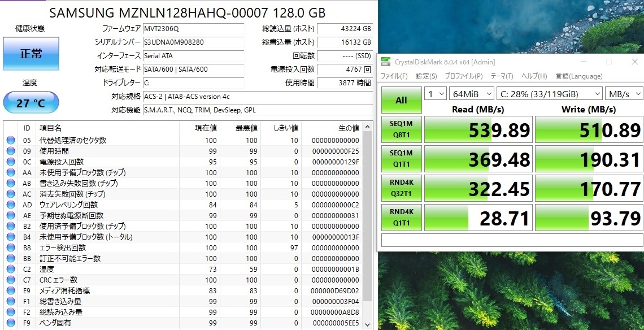Screen dimensions: 644x330
Task: Click the status circle for 電源投入回数 row
Action: pos(11,162)
